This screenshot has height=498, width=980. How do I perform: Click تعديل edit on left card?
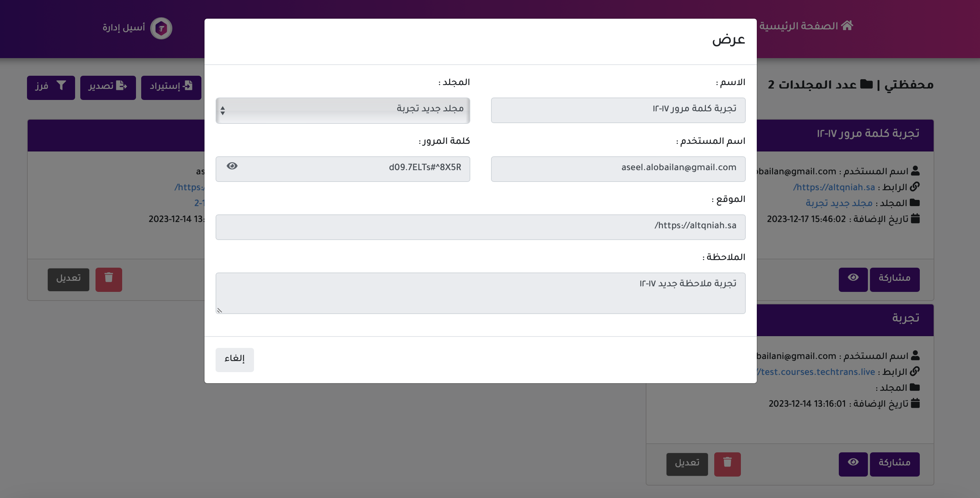pos(68,279)
